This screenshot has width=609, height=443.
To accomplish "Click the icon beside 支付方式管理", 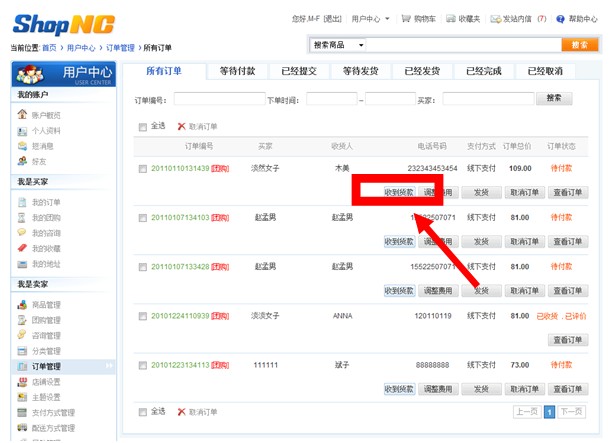I will 22,412.
